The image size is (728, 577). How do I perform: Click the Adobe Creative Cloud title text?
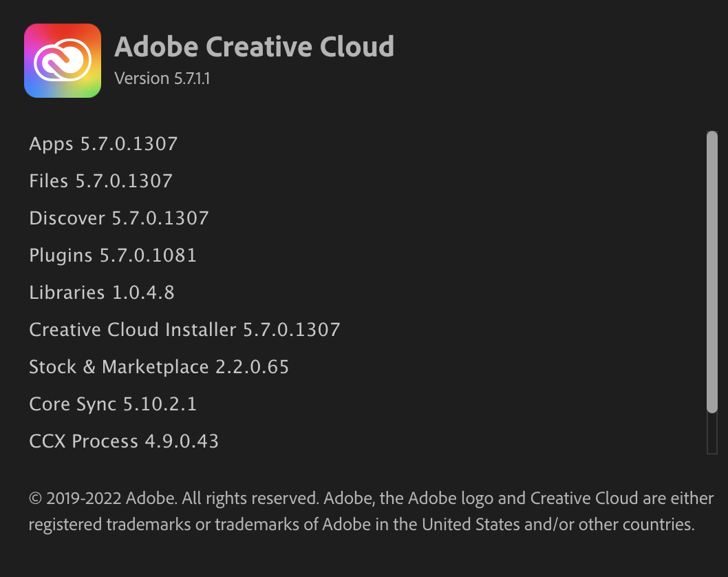(255, 46)
